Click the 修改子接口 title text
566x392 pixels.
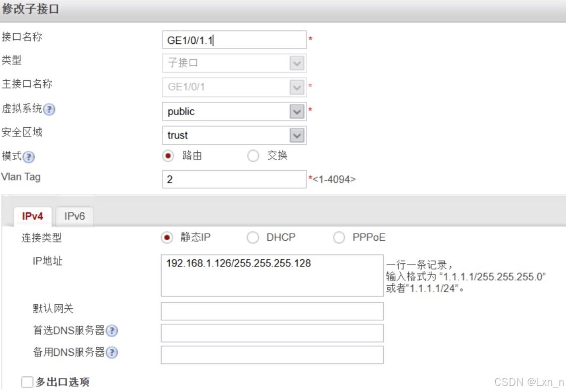(x=30, y=9)
